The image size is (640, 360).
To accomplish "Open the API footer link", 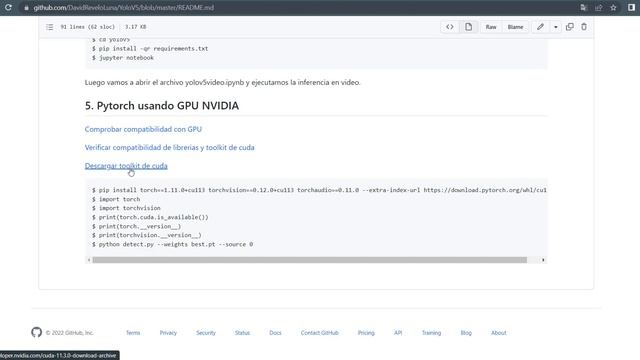I will click(x=398, y=333).
